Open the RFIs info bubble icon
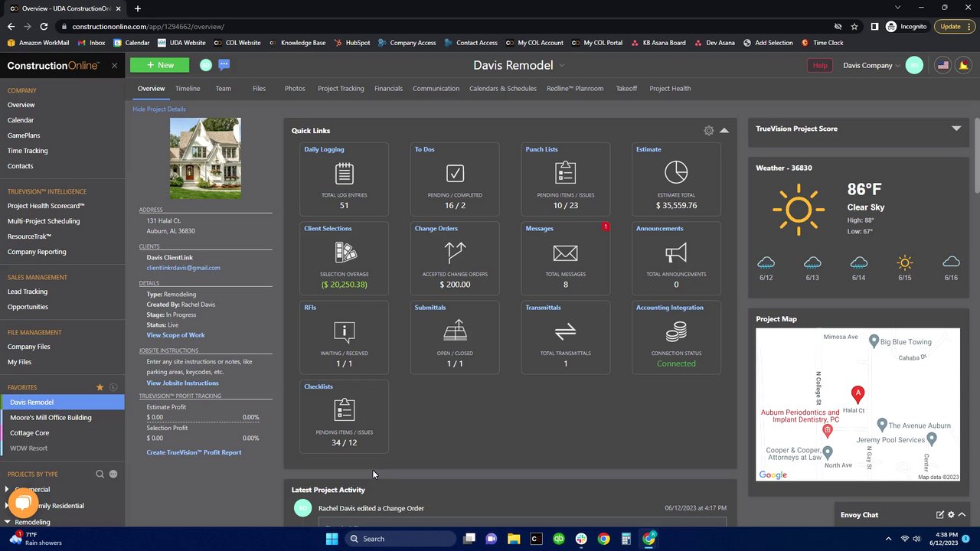This screenshot has height=551, width=980. (x=345, y=331)
